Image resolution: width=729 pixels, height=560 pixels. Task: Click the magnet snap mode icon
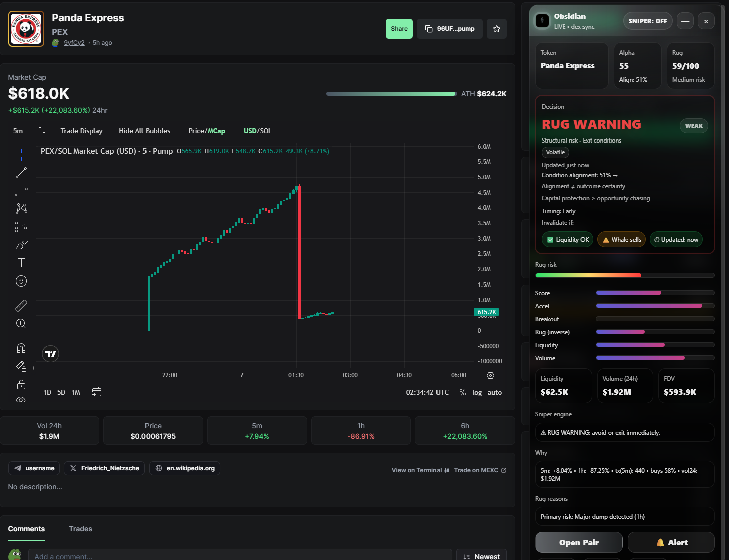[x=21, y=348]
